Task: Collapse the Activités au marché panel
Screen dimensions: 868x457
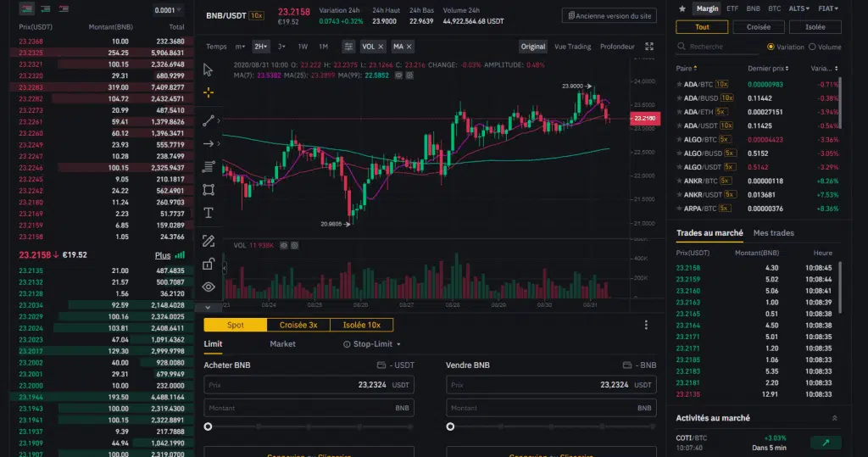Action: click(x=835, y=419)
